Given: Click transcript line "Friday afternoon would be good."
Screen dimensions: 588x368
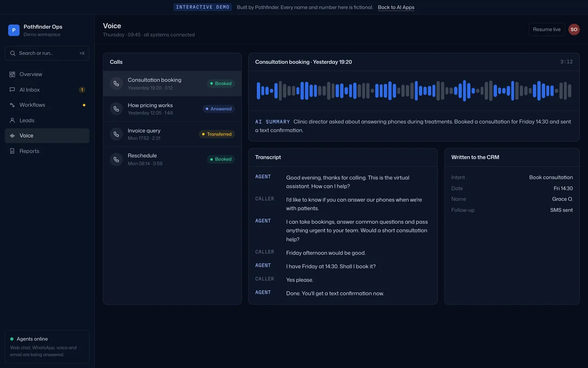Looking at the screenshot, I should 326,253.
